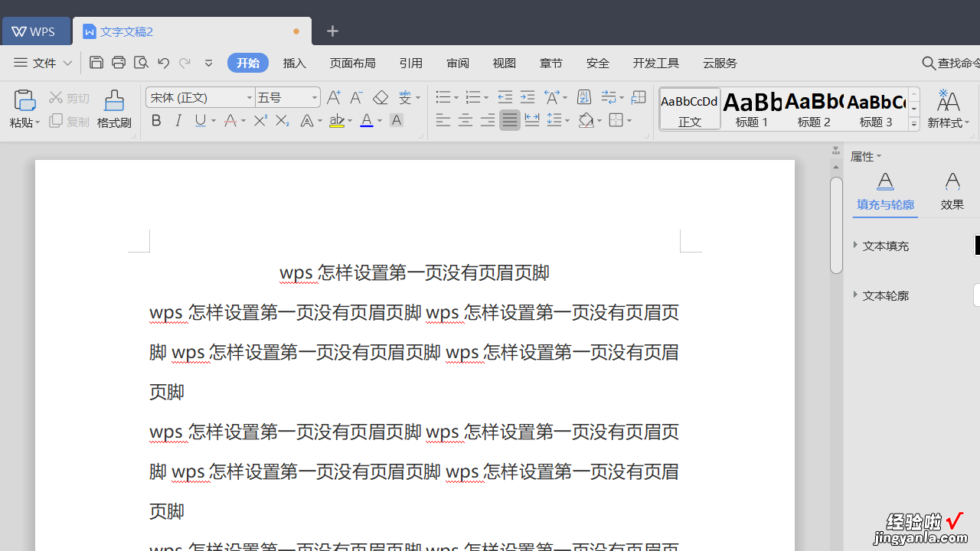Click the Paste clipboard icon
Image resolution: width=980 pixels, height=551 pixels.
pyautogui.click(x=24, y=99)
